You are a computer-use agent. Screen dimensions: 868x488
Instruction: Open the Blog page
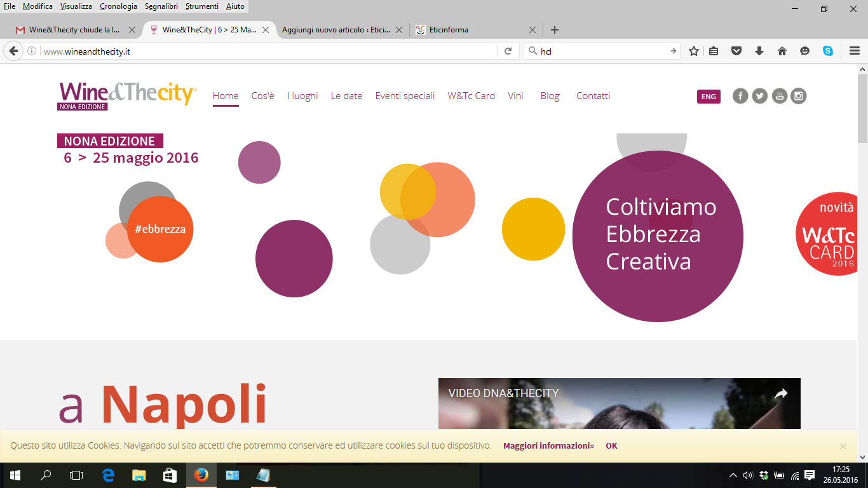550,96
